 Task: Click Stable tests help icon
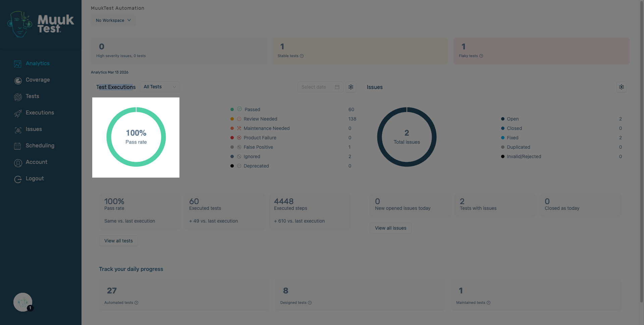pyautogui.click(x=302, y=56)
